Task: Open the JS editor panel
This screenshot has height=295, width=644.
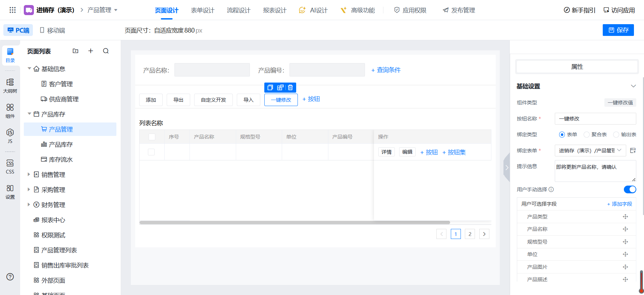Action: [x=10, y=136]
